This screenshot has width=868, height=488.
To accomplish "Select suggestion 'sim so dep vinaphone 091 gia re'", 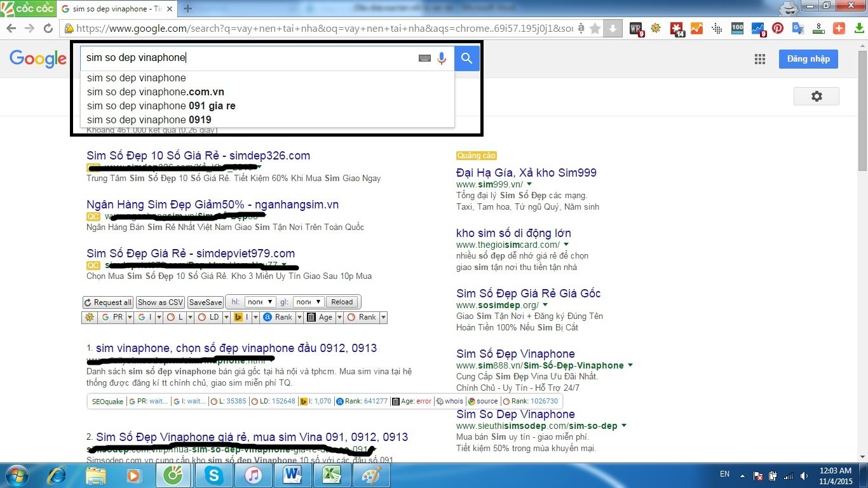I will click(x=268, y=105).
